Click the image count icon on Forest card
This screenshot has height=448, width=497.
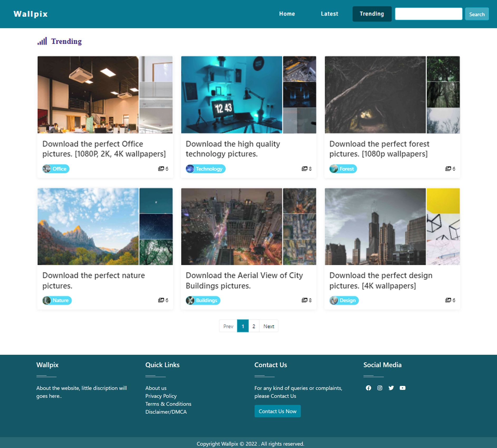(448, 169)
